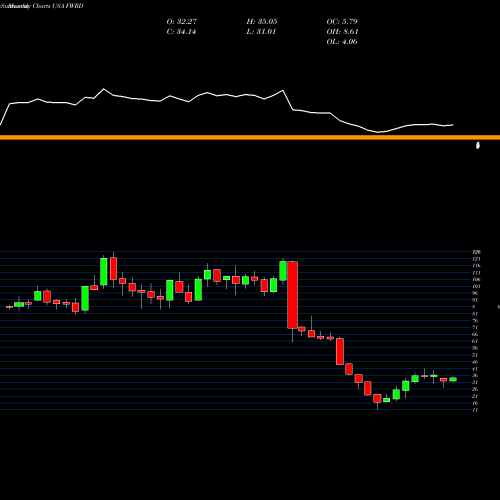Click the close price value C: 34.14

point(181,32)
